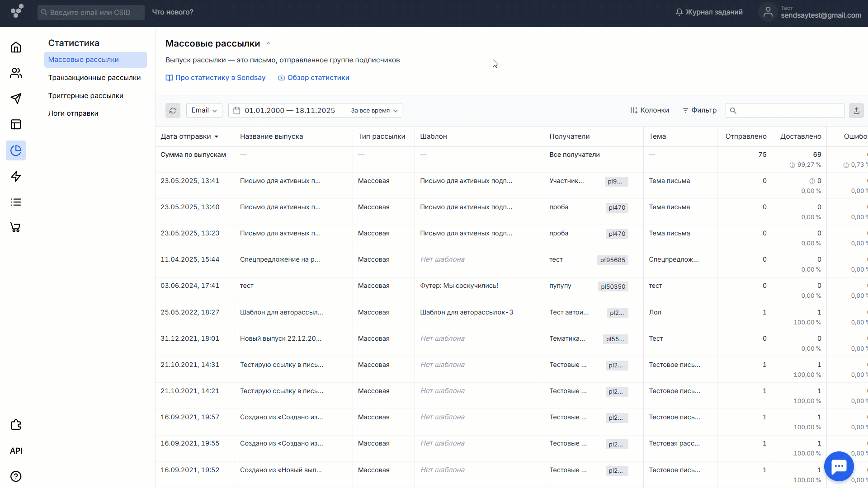This screenshot has width=868, height=488.
Task: Collapse the 'Массовые рассылки' header chevron
Action: click(268, 43)
